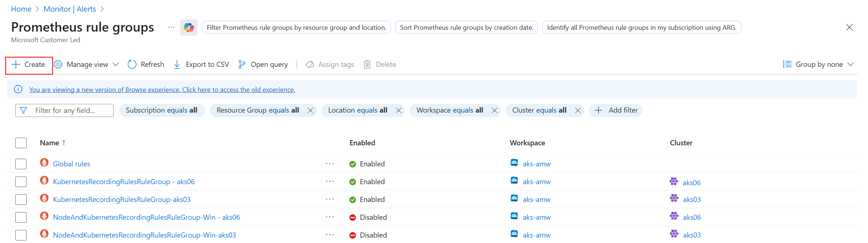
Task: Check the Global rules row checkbox
Action: [21, 164]
